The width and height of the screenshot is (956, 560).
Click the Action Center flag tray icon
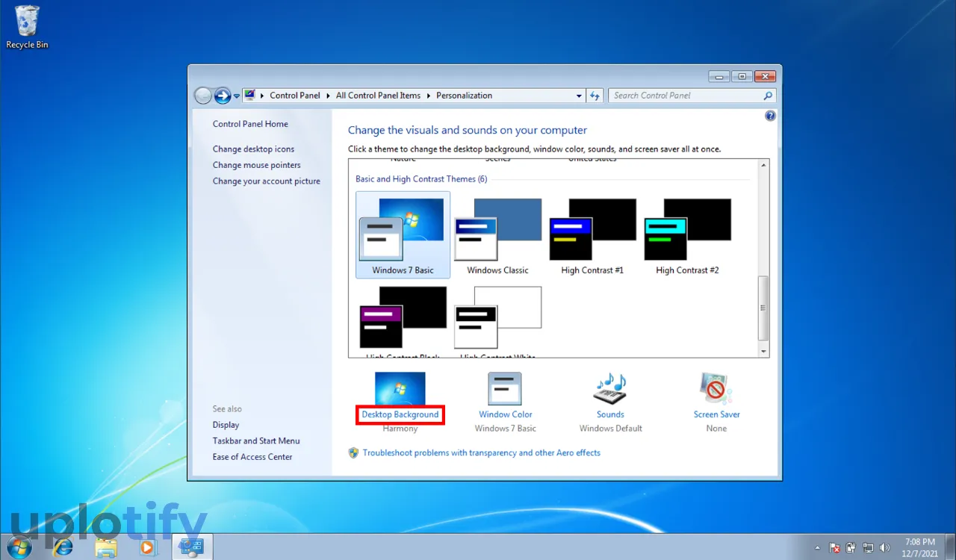835,547
